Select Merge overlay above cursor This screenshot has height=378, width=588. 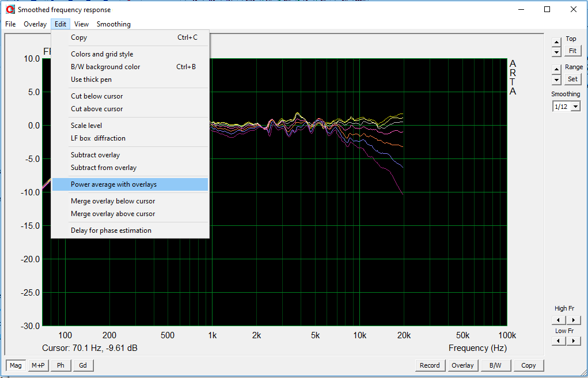[x=130, y=214]
